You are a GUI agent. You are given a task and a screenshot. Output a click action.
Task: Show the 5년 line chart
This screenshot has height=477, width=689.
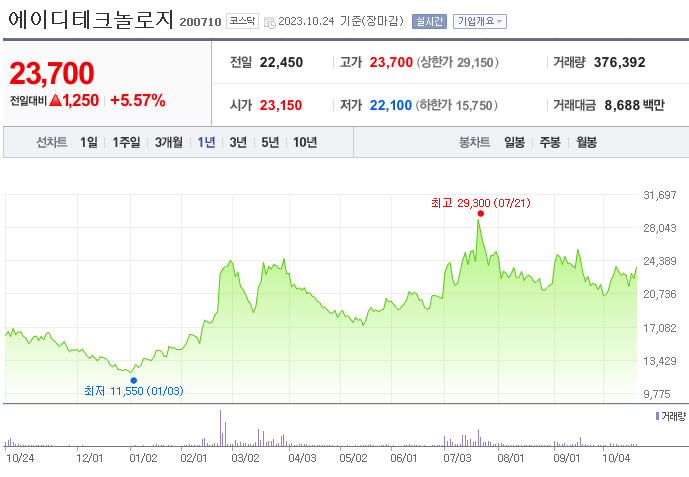270,142
